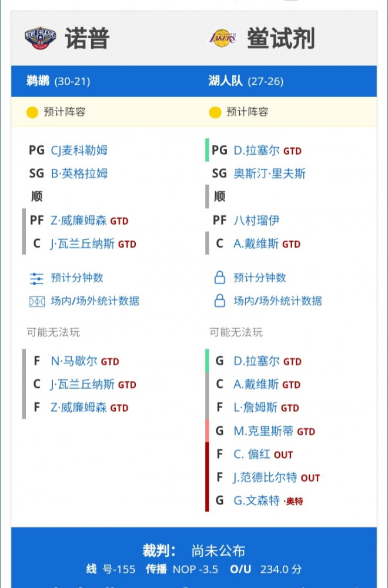Click Pelicans 场内/场外统计数据 link

click(95, 301)
